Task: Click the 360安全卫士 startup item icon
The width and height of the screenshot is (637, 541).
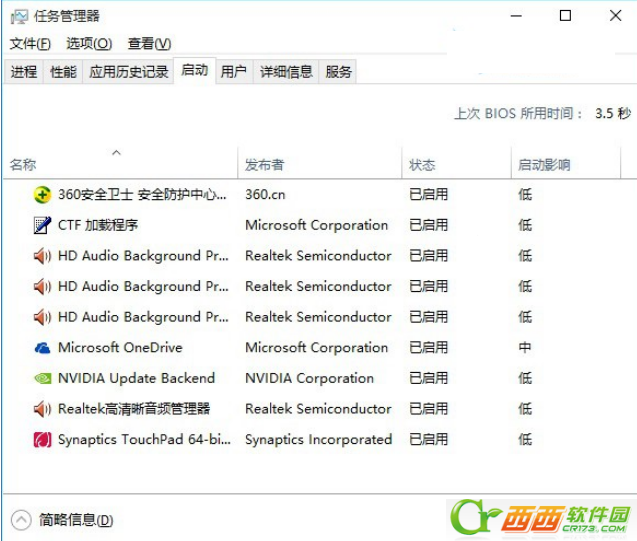Action: point(42,195)
